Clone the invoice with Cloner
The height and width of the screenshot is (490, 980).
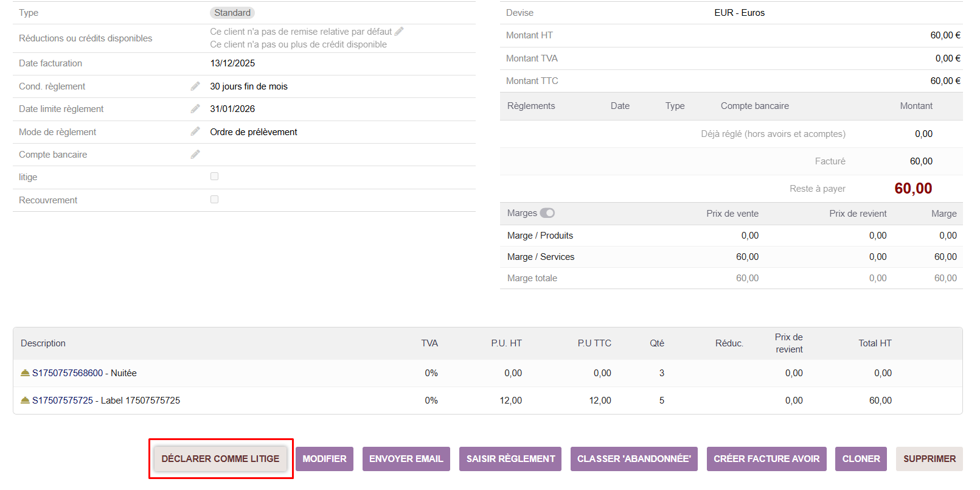coord(861,459)
